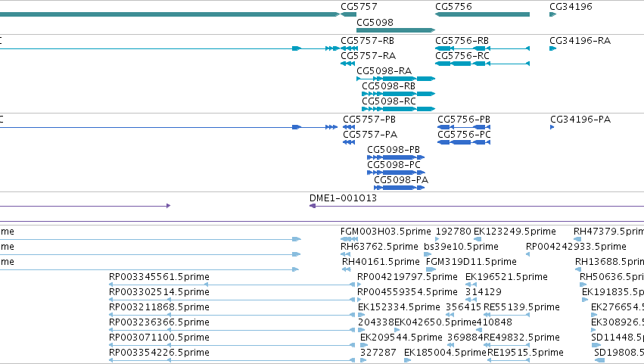The image size is (644, 364).
Task: Select protein CG5098-PC
Action: coord(394,165)
